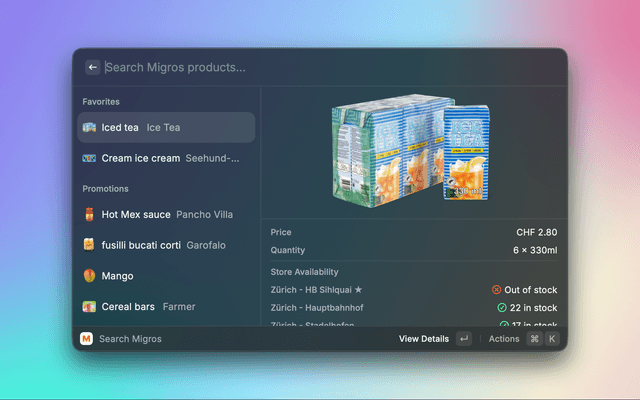Click the red out-of-stock icon
The width and height of the screenshot is (640, 400).
(497, 290)
